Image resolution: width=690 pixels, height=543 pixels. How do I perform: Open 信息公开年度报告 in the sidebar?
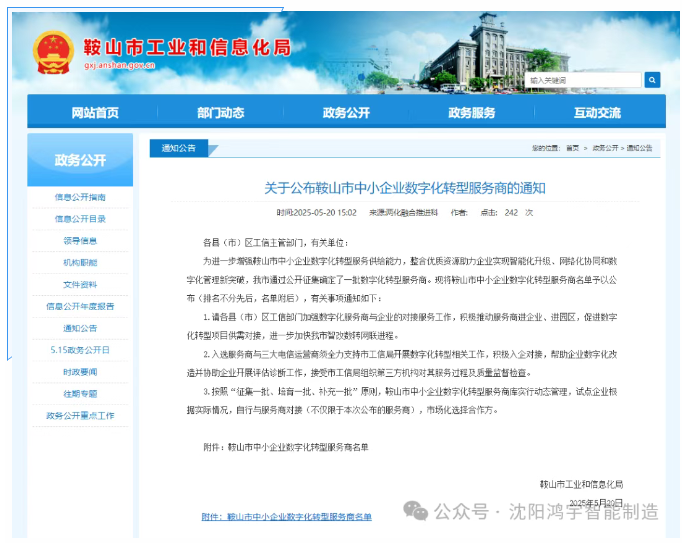[80, 306]
